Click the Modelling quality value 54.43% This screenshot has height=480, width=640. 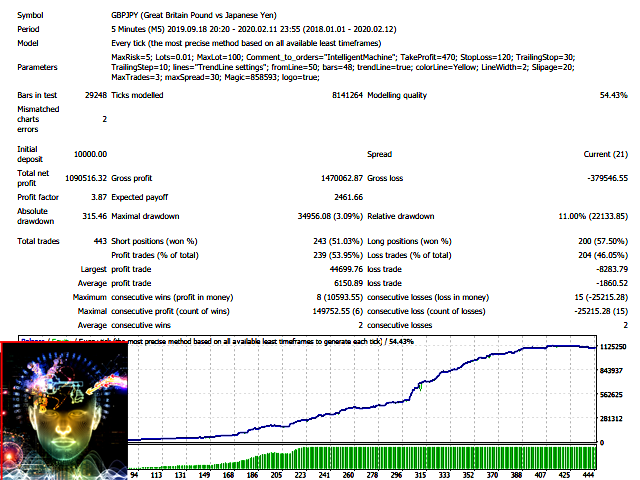613,95
